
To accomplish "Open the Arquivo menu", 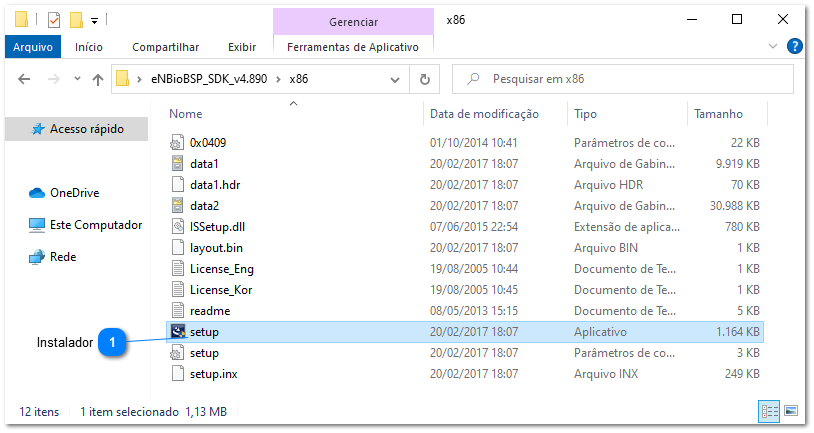I will [x=33, y=47].
